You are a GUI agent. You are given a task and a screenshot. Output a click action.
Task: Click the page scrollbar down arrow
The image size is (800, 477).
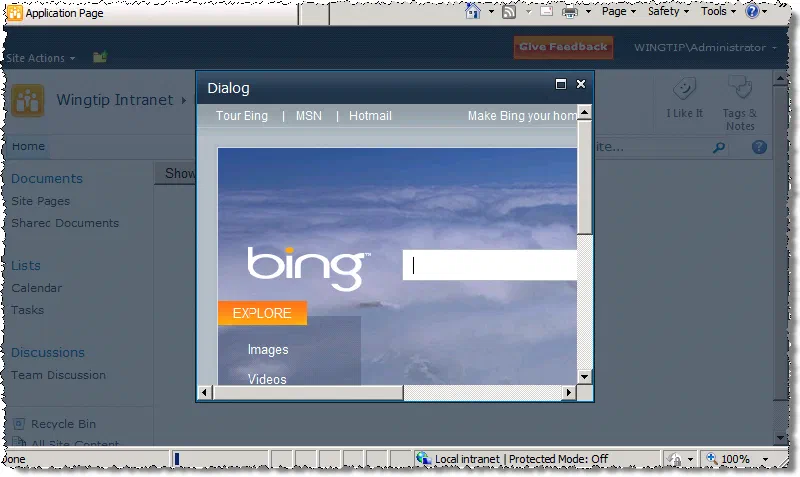tap(780, 438)
